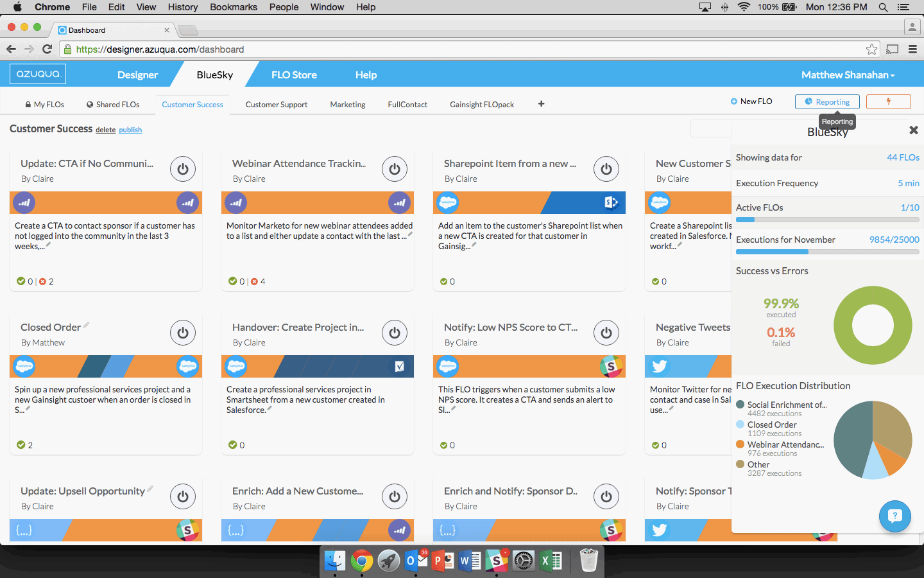Click Sharepoint icon on Sharepoint Item card
Image resolution: width=924 pixels, height=578 pixels.
(x=611, y=203)
